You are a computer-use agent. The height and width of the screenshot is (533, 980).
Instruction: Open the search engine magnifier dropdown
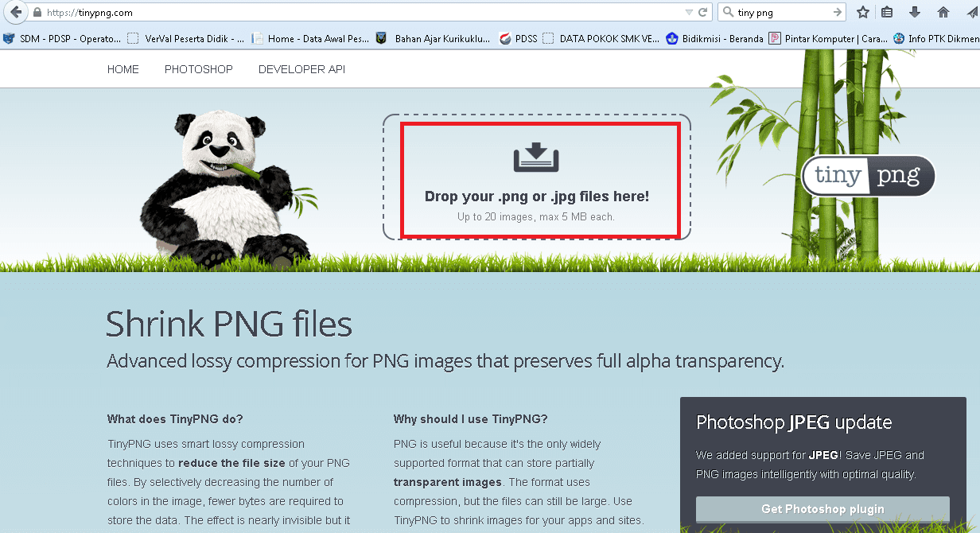pos(728,13)
